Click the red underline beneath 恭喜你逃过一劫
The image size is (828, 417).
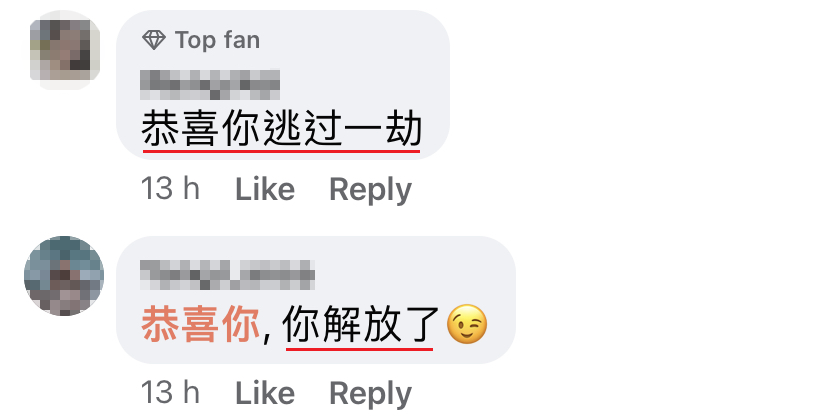(x=281, y=151)
